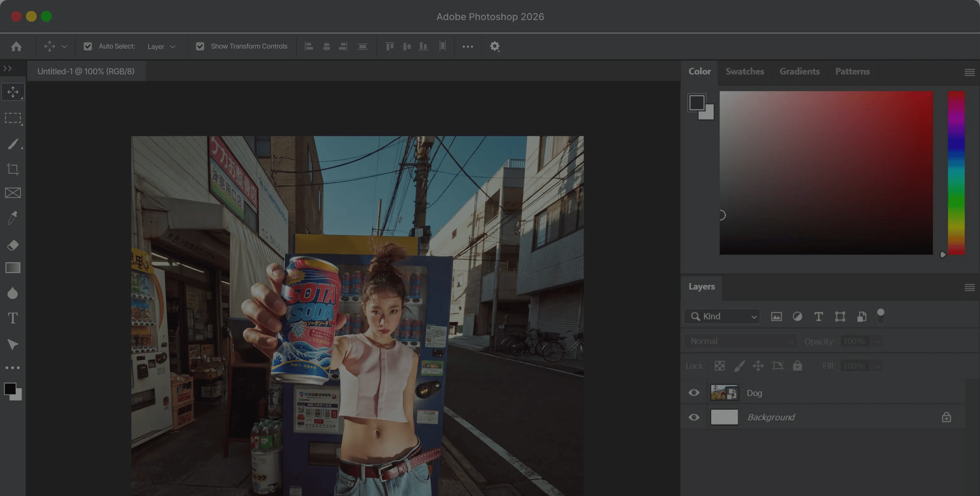Image resolution: width=980 pixels, height=496 pixels.
Task: Switch to the Patterns tab
Action: 852,72
